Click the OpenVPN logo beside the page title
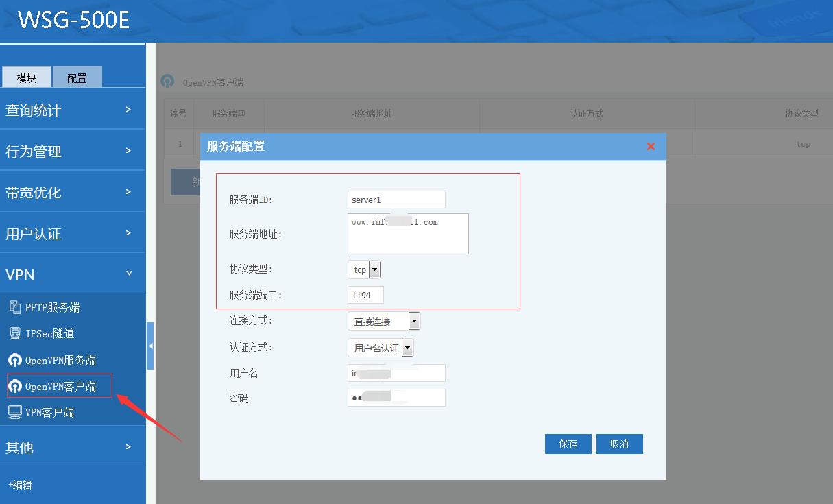The image size is (833, 504). coord(168,81)
